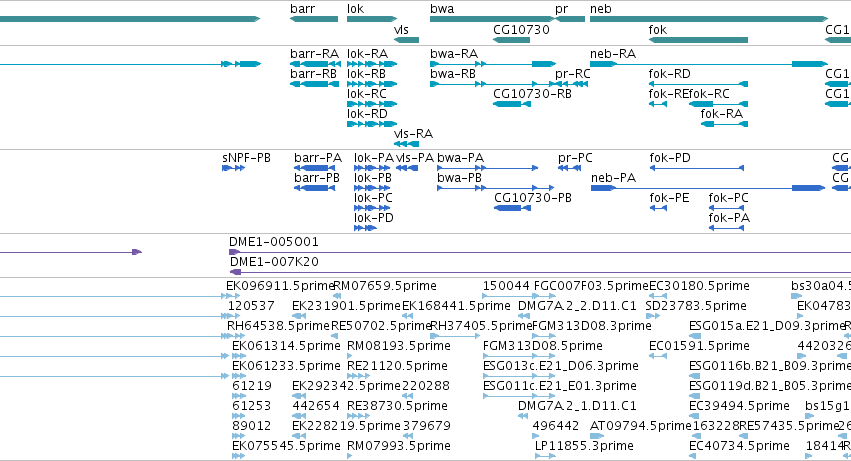This screenshot has height=461, width=851.
Task: Select the pr gene label
Action: click(x=562, y=9)
